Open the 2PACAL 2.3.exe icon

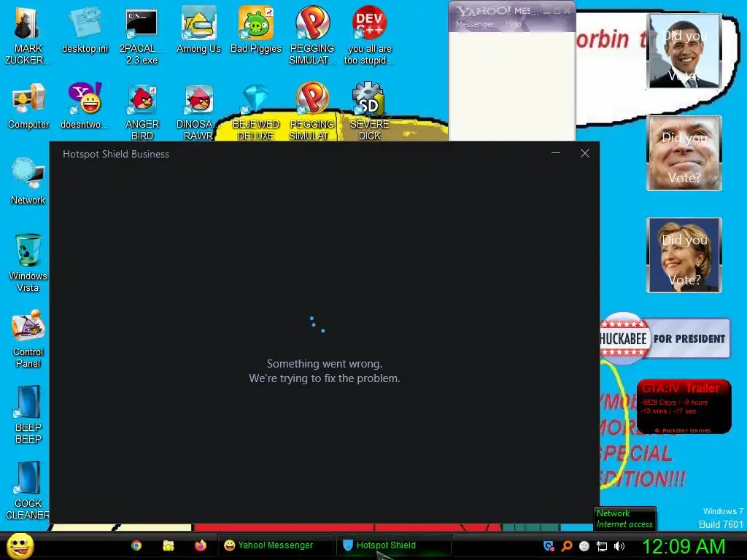tap(142, 36)
